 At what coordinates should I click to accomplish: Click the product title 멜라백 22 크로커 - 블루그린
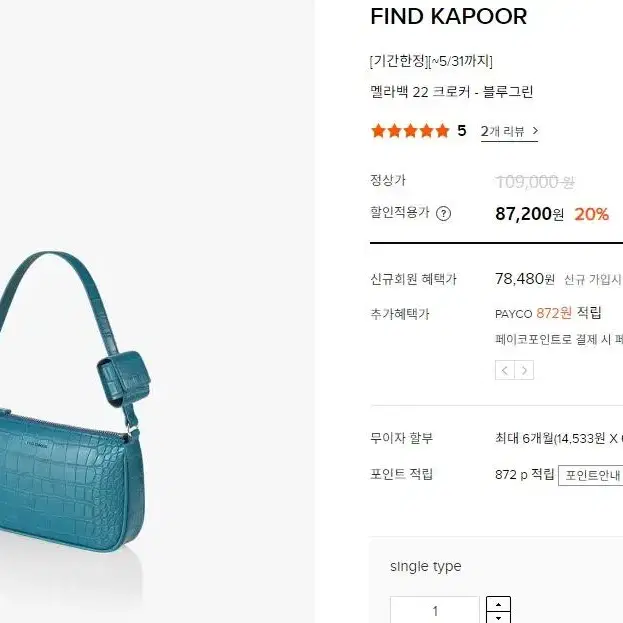(451, 92)
